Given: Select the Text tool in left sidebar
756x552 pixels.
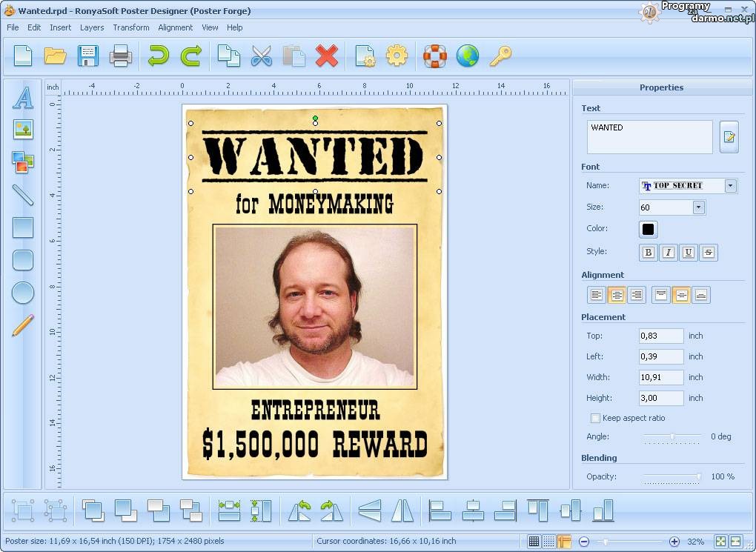Looking at the screenshot, I should tap(23, 98).
